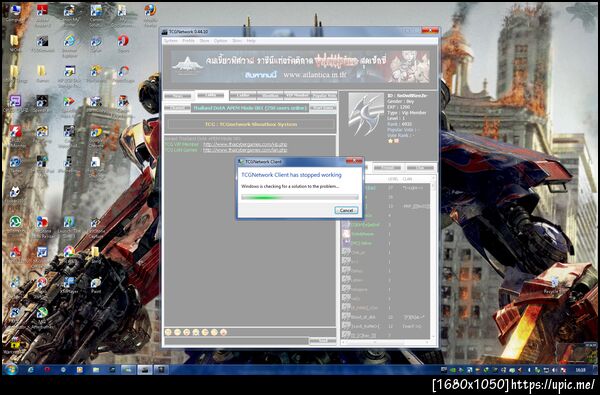Image resolution: width=600 pixels, height=395 pixels.
Task: Click the chat message input box
Action: point(236,341)
